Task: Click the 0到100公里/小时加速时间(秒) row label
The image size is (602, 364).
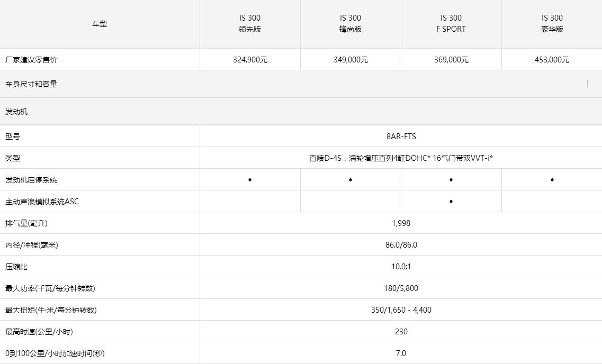Action: tap(55, 353)
